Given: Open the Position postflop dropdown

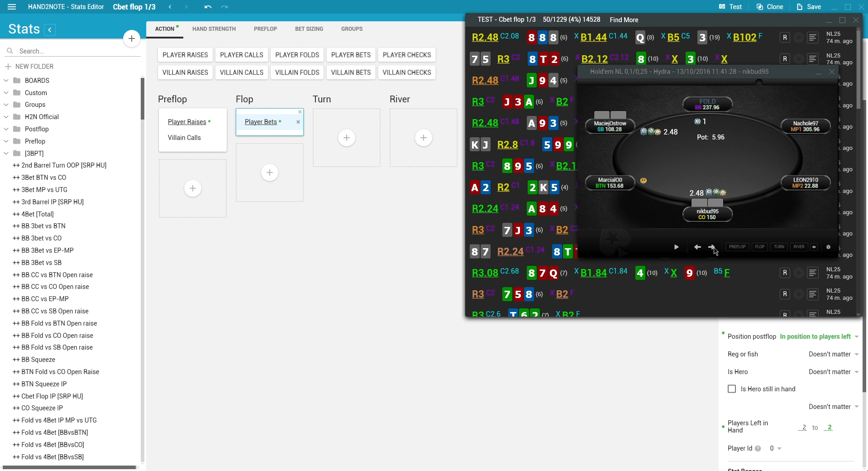Looking at the screenshot, I should 818,336.
